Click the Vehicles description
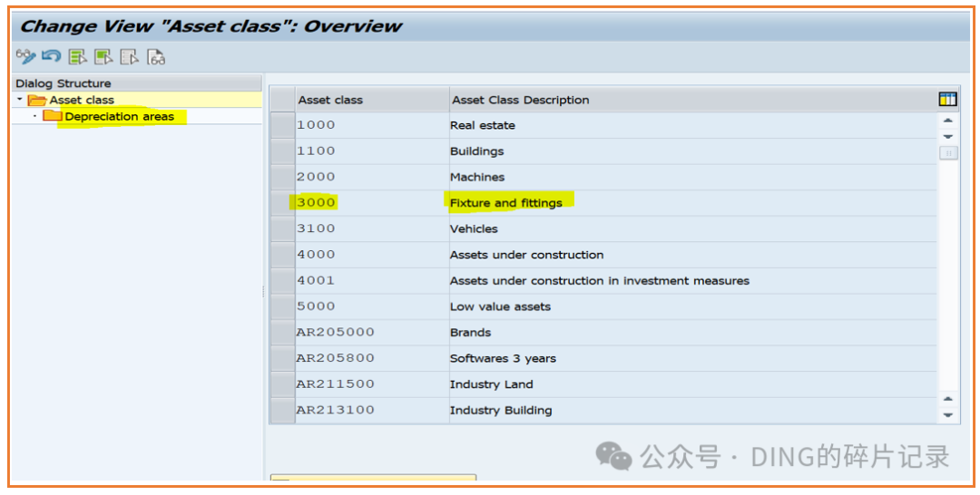 474,229
